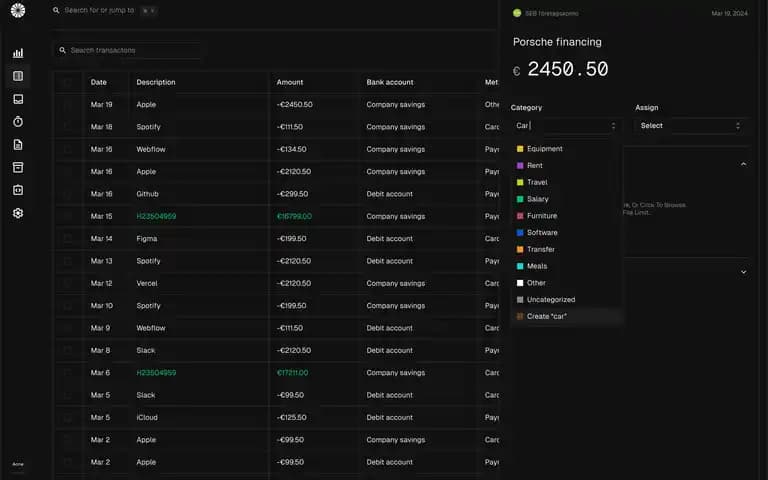Toggle the select-all checkbox in table header
This screenshot has width=768, height=480.
coord(68,82)
